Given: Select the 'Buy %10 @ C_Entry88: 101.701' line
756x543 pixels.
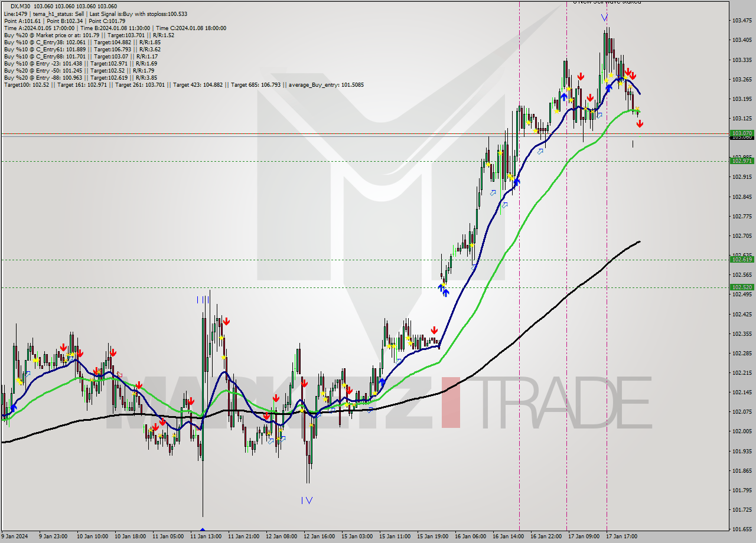Looking at the screenshot, I should pos(81,56).
